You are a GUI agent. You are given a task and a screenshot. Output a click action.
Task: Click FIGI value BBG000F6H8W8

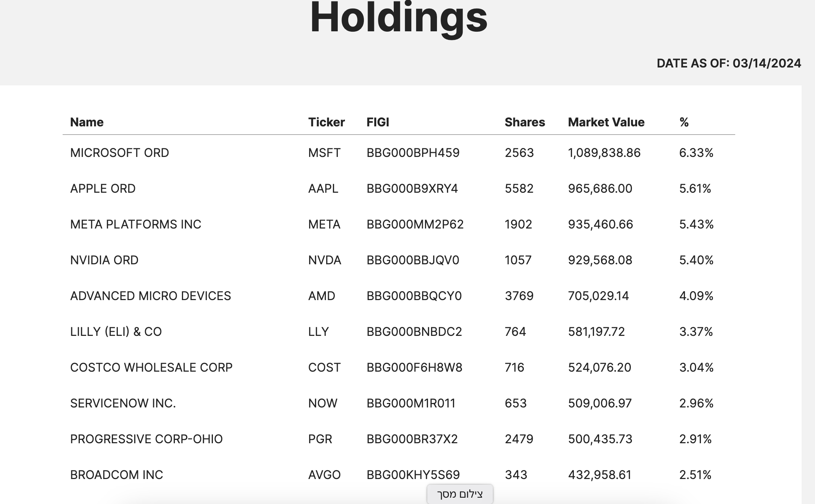pyautogui.click(x=415, y=368)
